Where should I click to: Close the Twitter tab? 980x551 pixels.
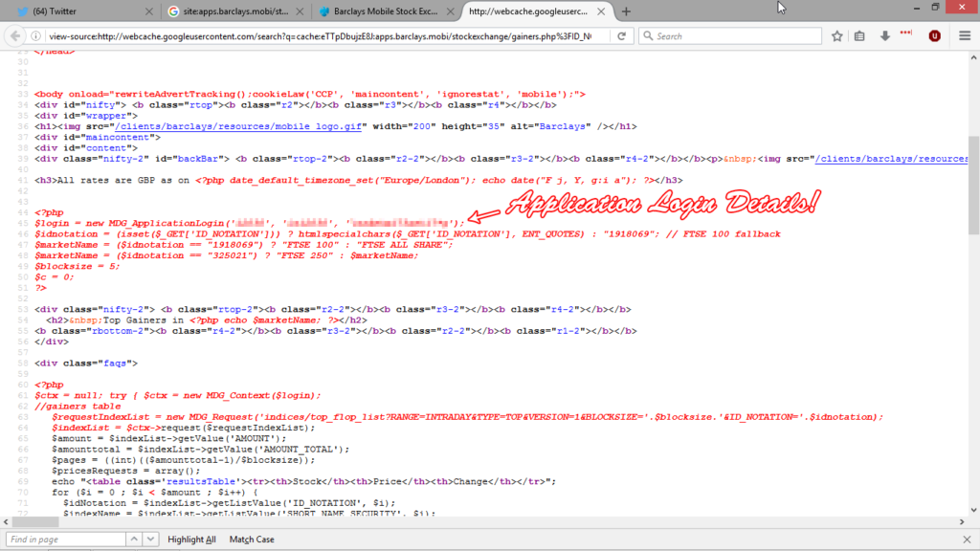[x=148, y=11]
